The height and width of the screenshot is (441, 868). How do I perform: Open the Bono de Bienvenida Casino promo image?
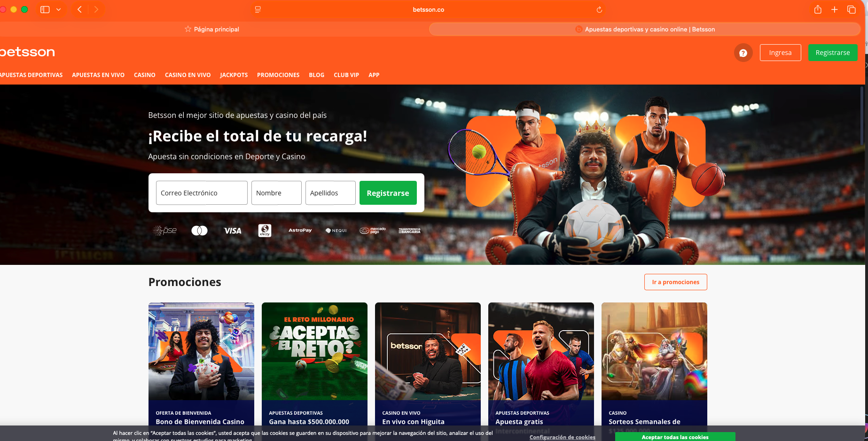tap(201, 351)
